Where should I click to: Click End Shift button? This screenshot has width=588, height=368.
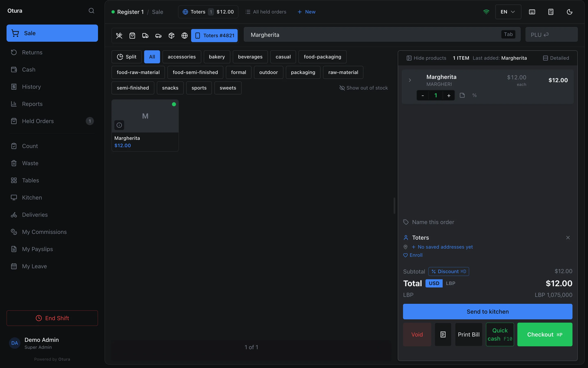(52, 318)
